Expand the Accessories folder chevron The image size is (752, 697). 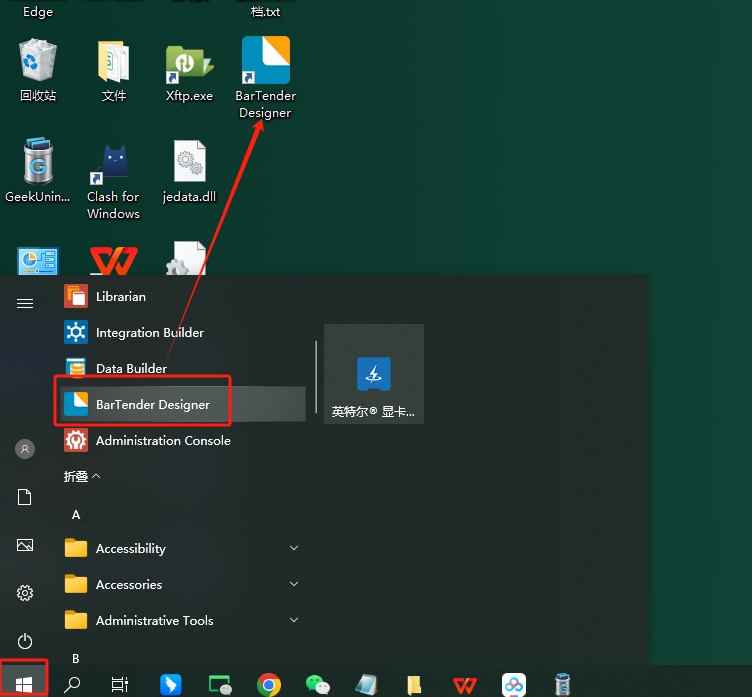pos(294,584)
